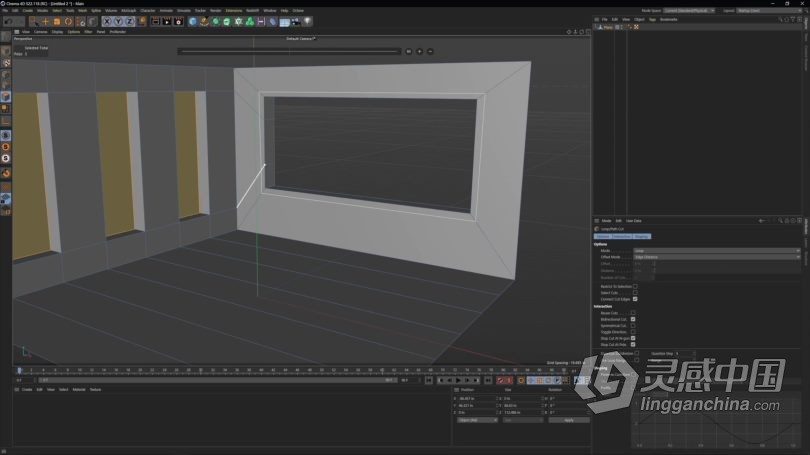Click the green Subdivision Surface generator icon
The height and width of the screenshot is (455, 810).
tap(216, 22)
